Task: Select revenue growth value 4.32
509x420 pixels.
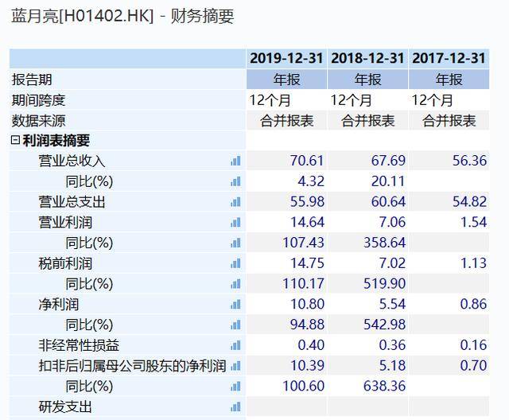Action: tap(311, 181)
